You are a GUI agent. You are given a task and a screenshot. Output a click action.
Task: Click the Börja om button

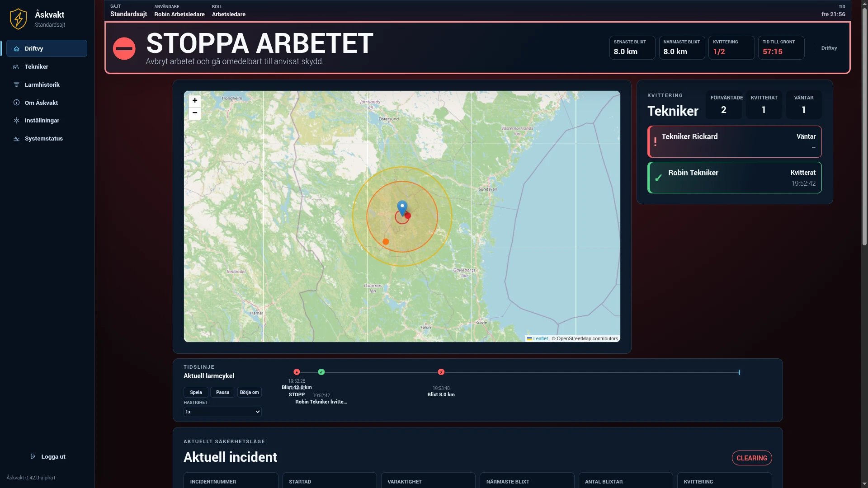(249, 392)
